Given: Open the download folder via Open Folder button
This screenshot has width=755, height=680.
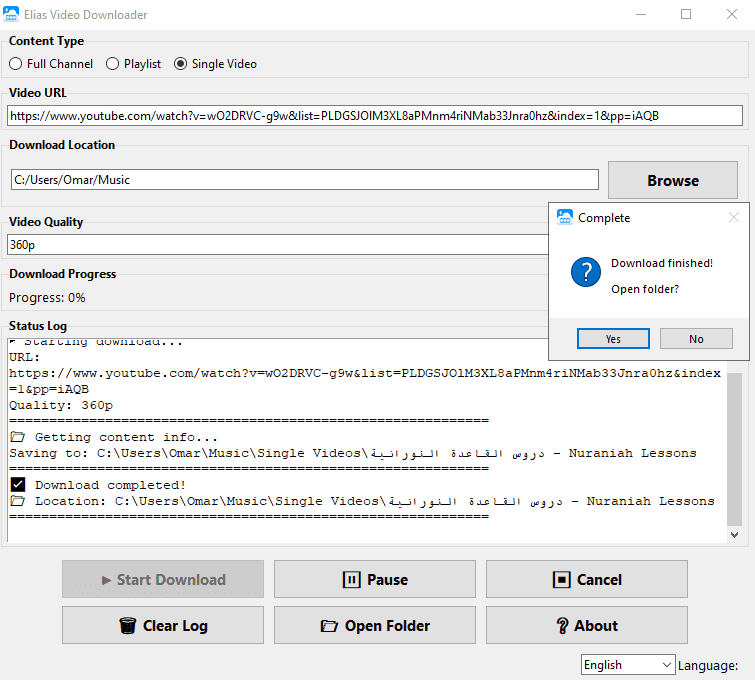Looking at the screenshot, I should click(x=375, y=625).
